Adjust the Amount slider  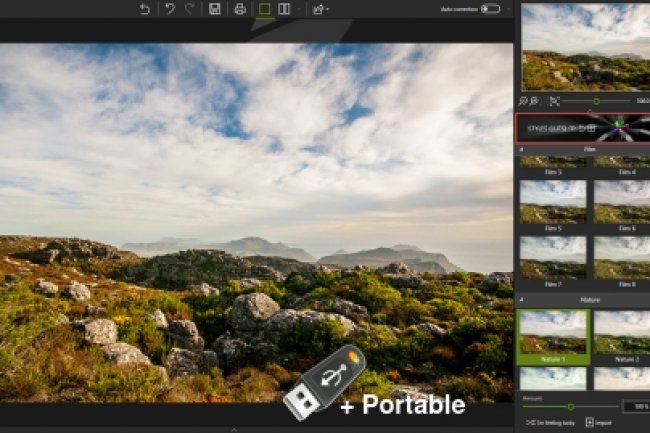coord(570,406)
